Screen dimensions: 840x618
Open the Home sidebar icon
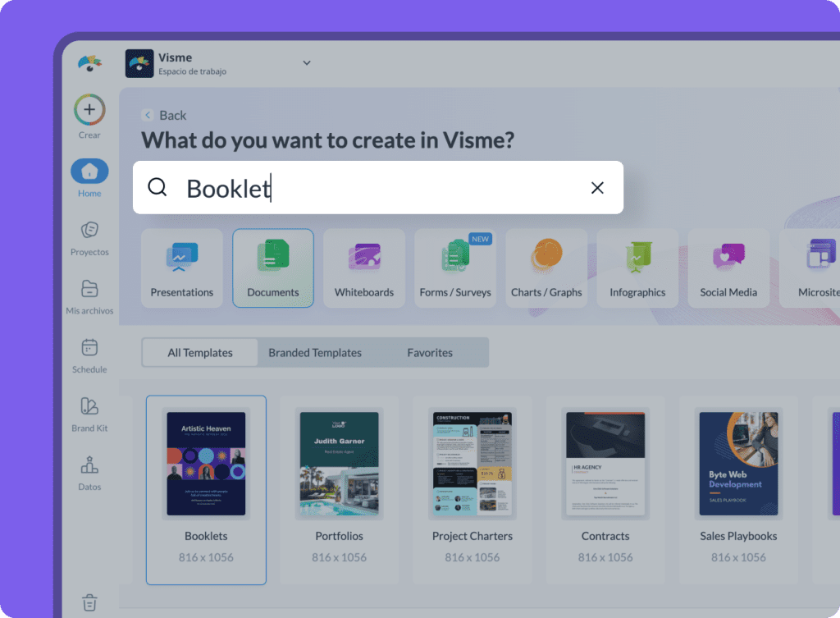coord(89,172)
